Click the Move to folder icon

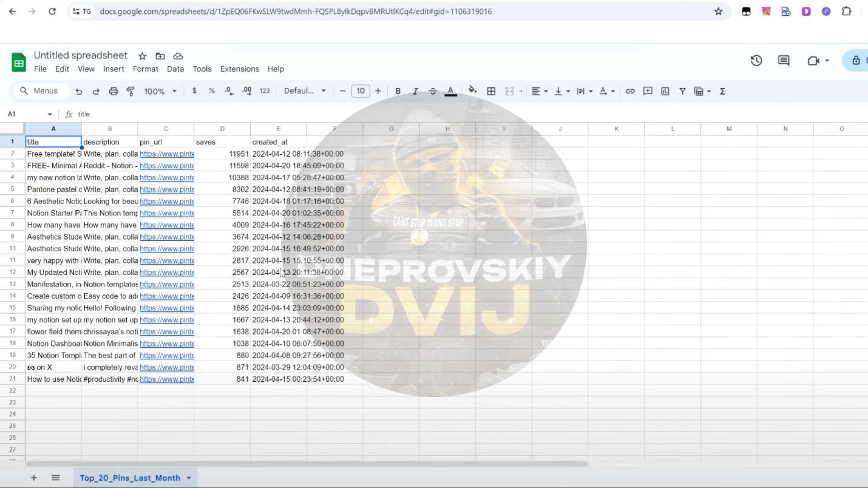click(160, 56)
